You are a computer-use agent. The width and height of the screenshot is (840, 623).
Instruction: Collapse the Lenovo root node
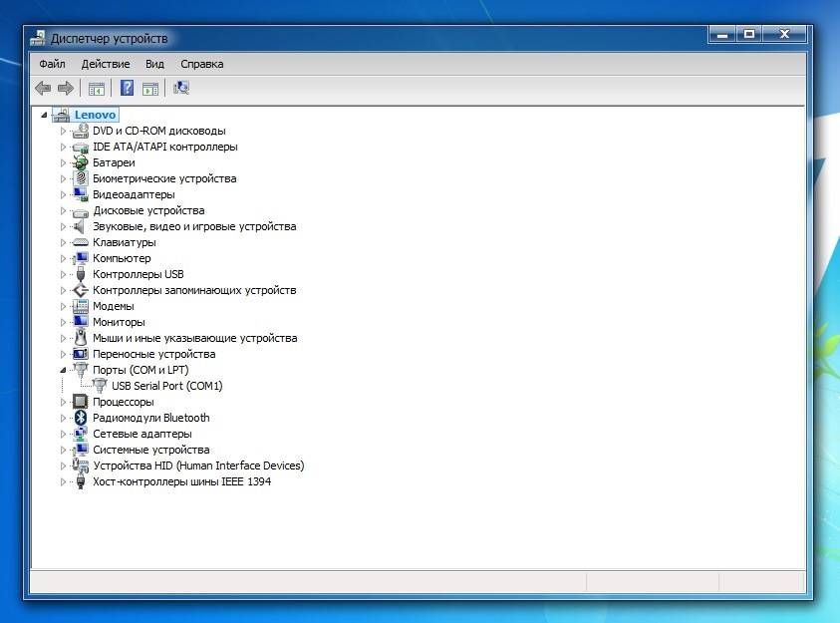(43, 115)
